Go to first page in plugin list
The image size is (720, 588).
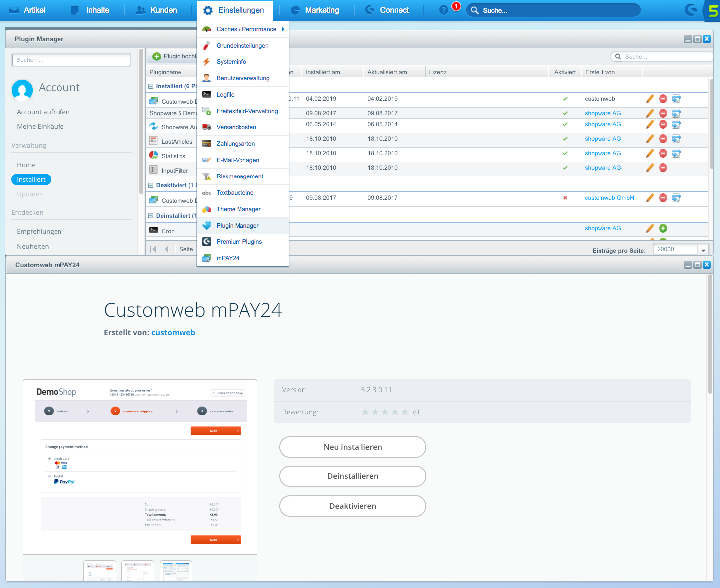pos(153,249)
